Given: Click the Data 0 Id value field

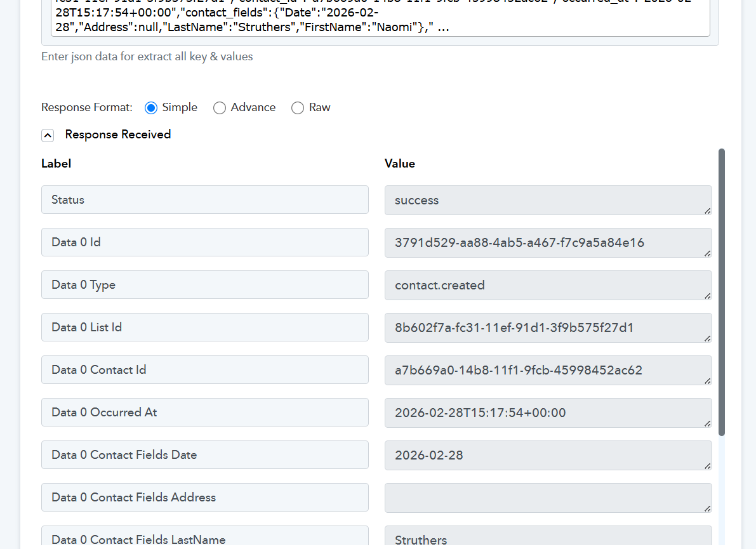Looking at the screenshot, I should point(547,243).
